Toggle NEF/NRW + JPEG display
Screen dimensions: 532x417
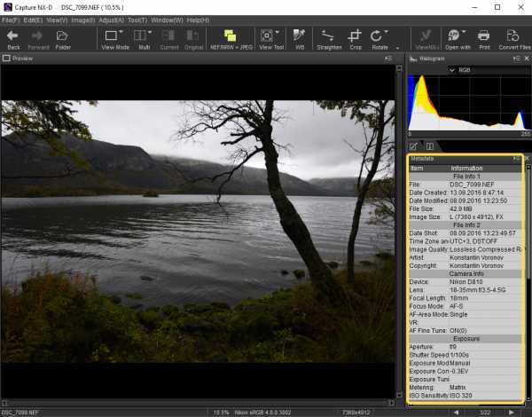pyautogui.click(x=230, y=38)
